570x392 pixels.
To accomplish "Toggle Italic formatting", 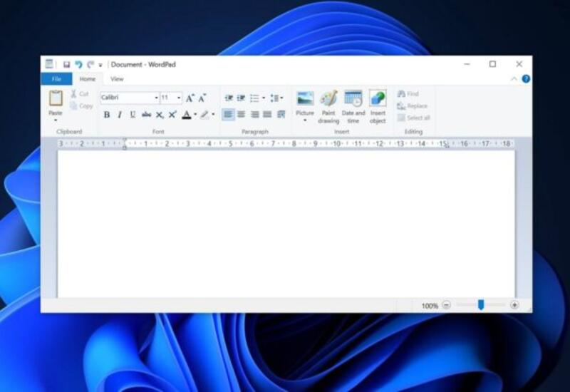I will tap(120, 115).
